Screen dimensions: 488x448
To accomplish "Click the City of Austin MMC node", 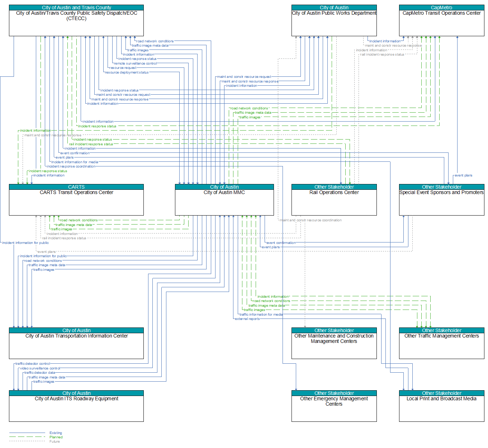I will click(224, 199).
